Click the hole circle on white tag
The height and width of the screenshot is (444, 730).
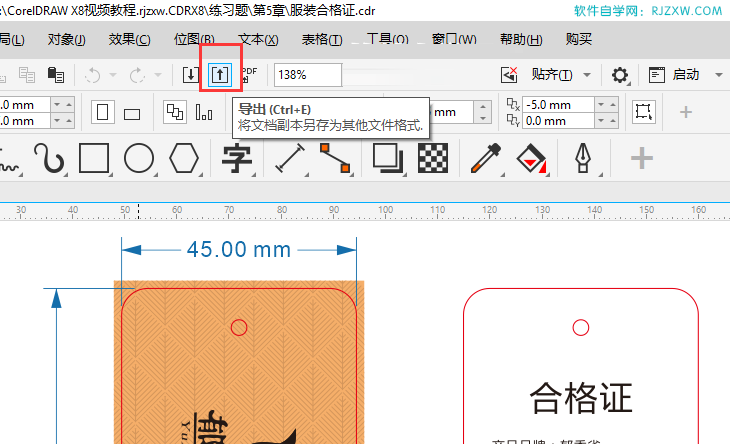click(x=581, y=328)
